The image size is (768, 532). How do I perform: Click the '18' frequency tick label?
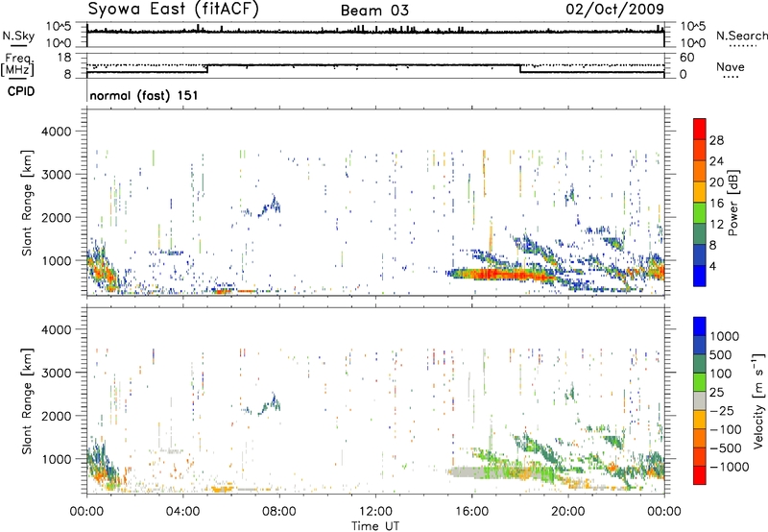(63, 58)
